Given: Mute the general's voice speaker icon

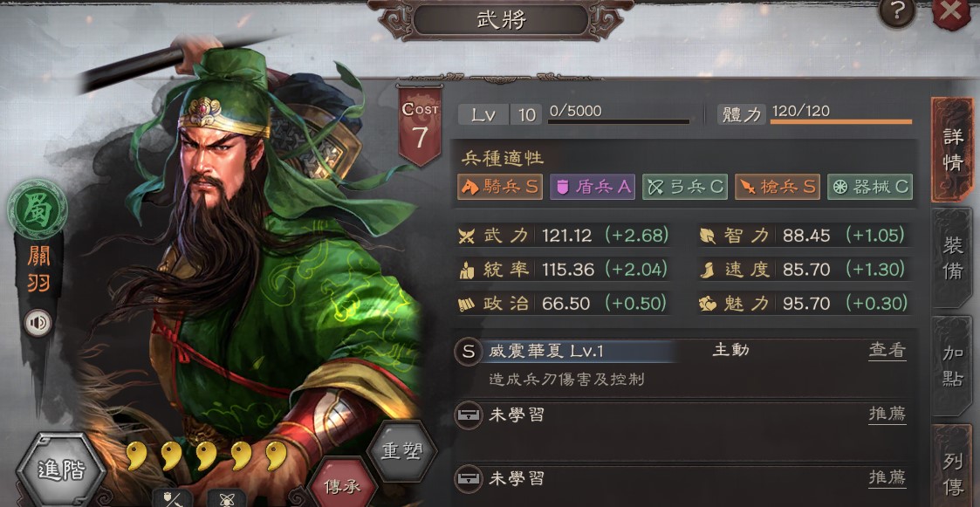Looking at the screenshot, I should [38, 323].
